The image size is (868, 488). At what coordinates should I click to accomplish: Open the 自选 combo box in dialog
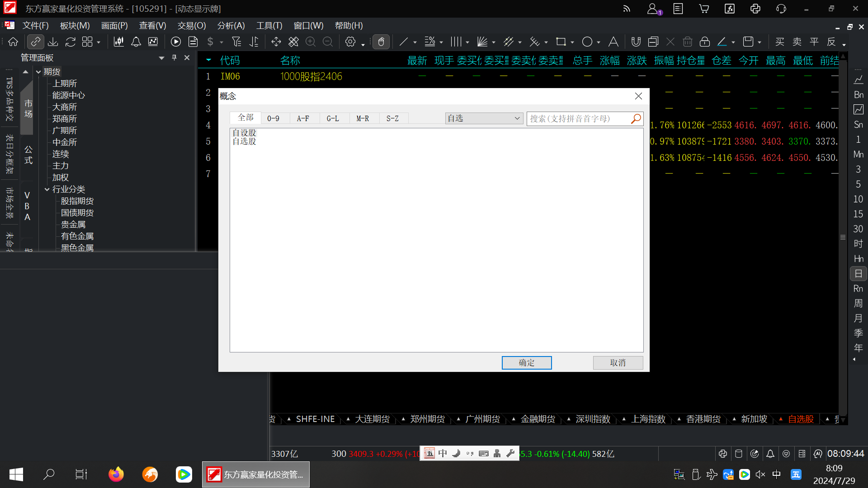(484, 118)
